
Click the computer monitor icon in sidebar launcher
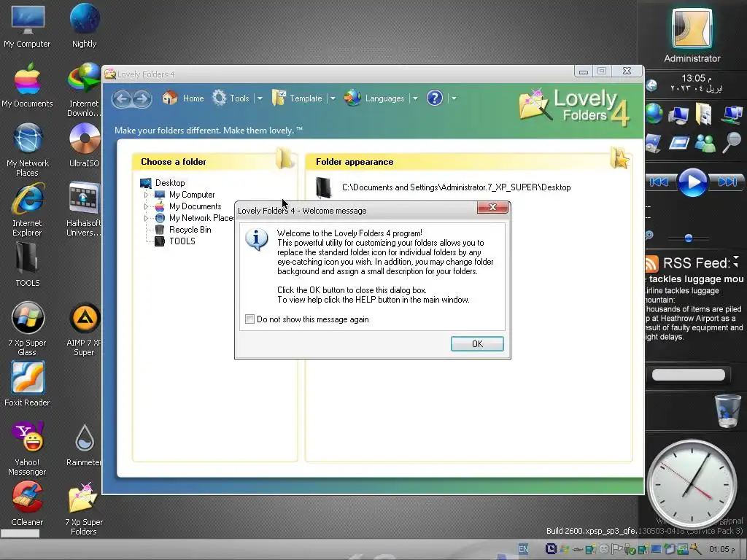tap(678, 114)
